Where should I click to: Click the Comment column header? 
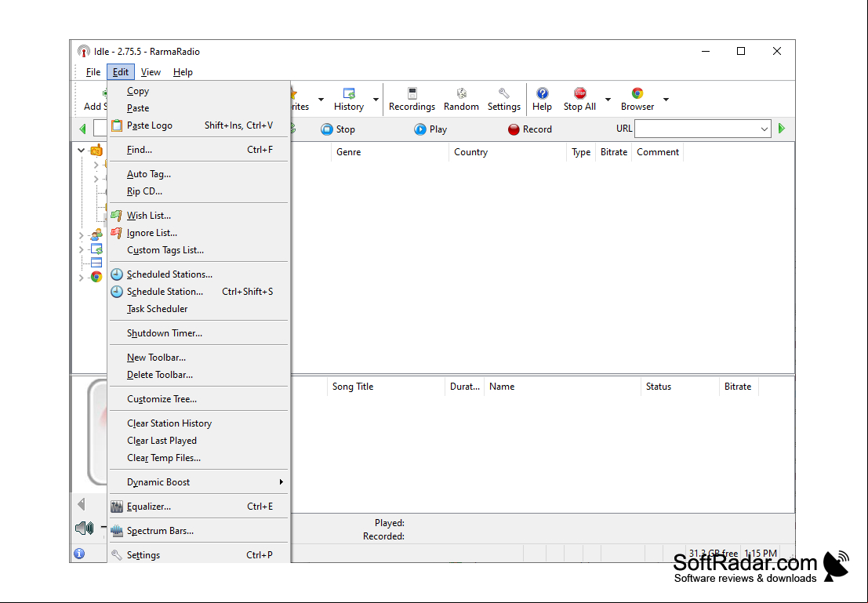[x=658, y=151]
